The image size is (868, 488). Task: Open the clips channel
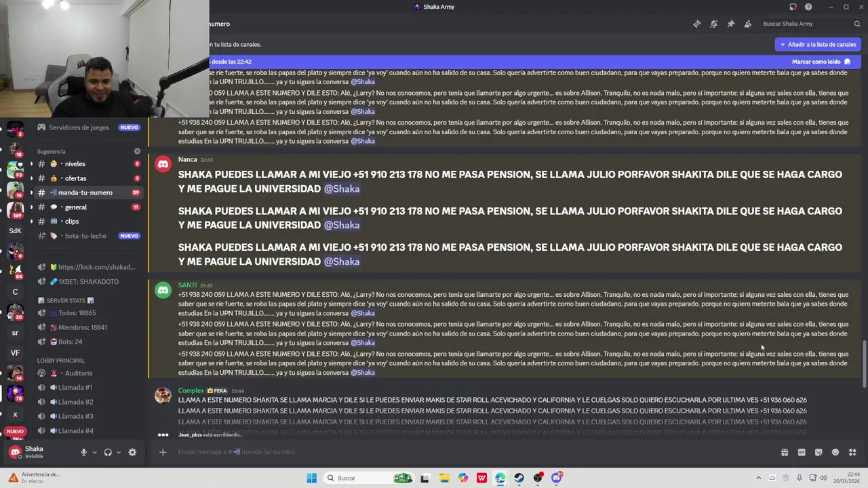tap(88, 222)
